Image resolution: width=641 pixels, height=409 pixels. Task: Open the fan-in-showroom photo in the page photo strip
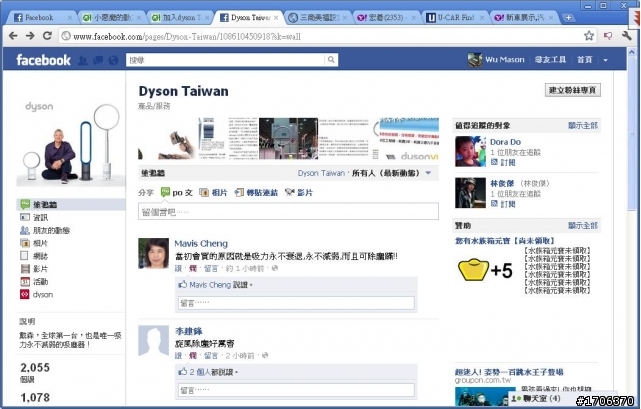pyautogui.click(x=288, y=138)
